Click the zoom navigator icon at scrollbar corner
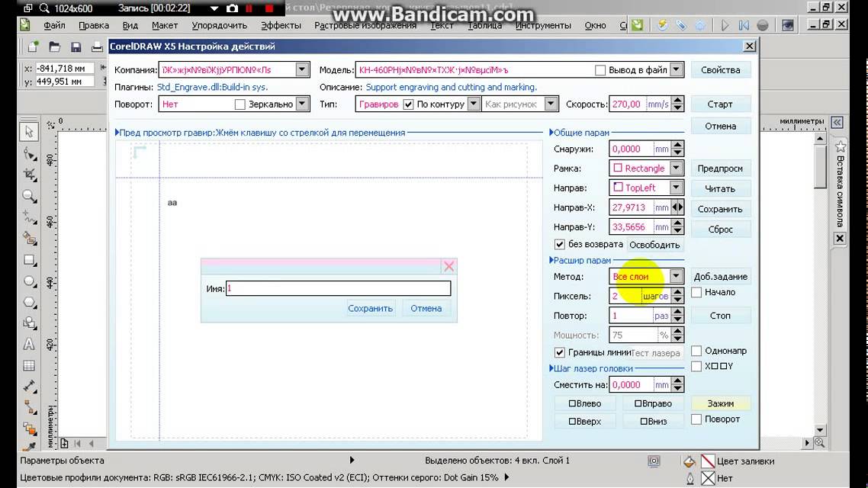The image size is (868, 488). click(819, 442)
